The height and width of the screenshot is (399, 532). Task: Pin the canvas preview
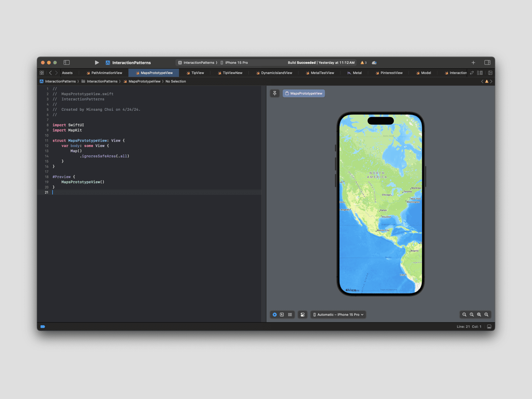click(275, 93)
